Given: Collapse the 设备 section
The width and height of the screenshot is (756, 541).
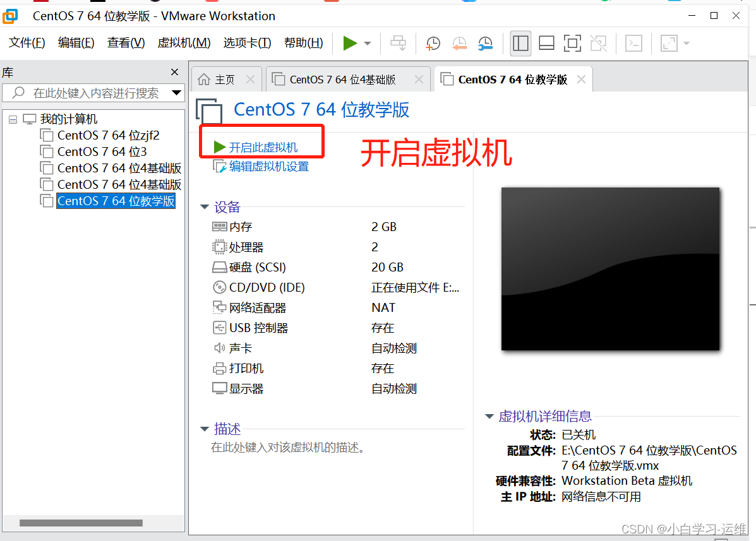Looking at the screenshot, I should (205, 207).
